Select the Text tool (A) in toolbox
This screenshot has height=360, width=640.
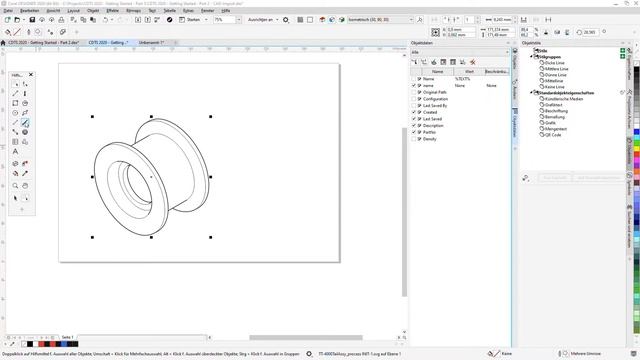[15, 152]
